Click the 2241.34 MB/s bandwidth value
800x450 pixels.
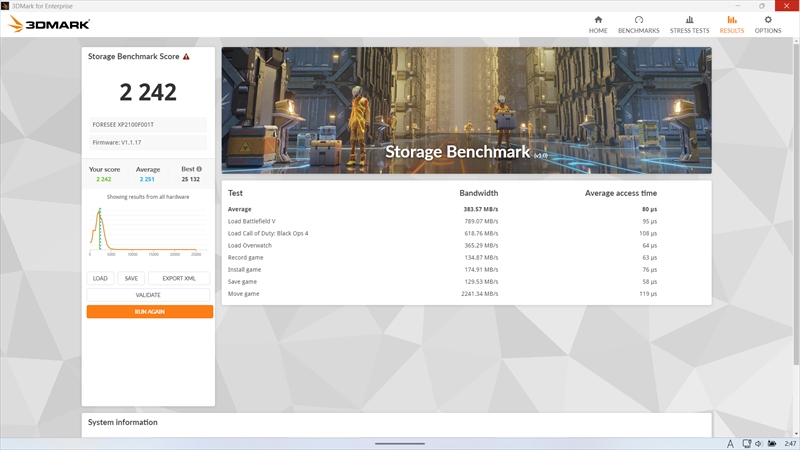(480, 294)
